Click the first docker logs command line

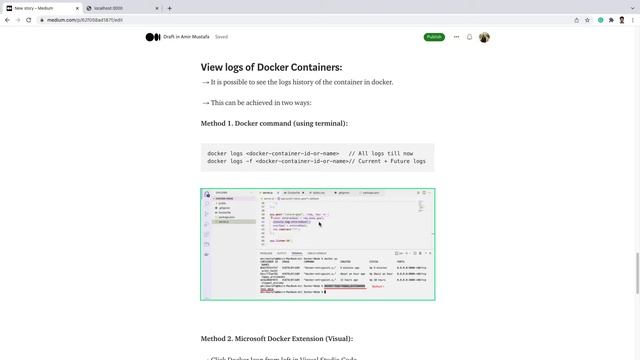coord(310,153)
